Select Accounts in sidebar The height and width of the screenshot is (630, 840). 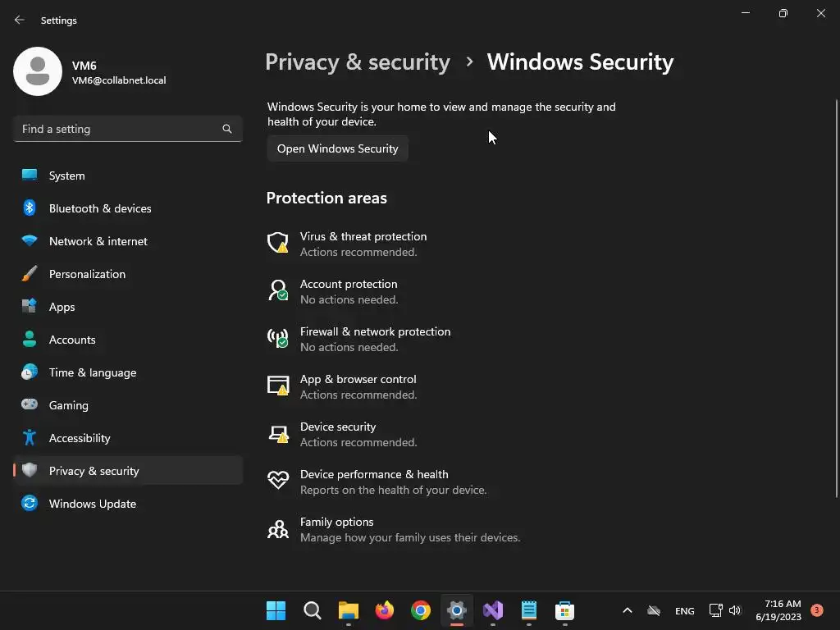click(x=127, y=340)
